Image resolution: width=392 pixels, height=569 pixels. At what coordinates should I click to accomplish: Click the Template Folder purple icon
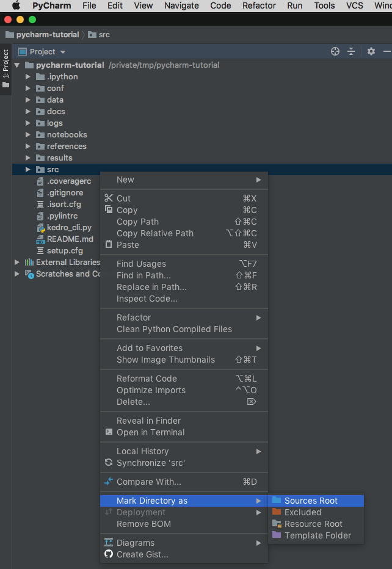277,535
